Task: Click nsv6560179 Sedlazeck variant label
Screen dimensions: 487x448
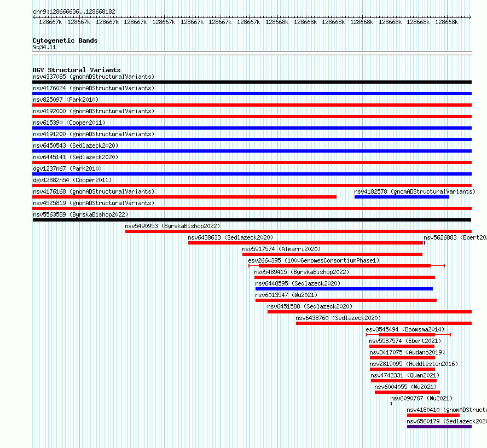Action: pyautogui.click(x=447, y=421)
